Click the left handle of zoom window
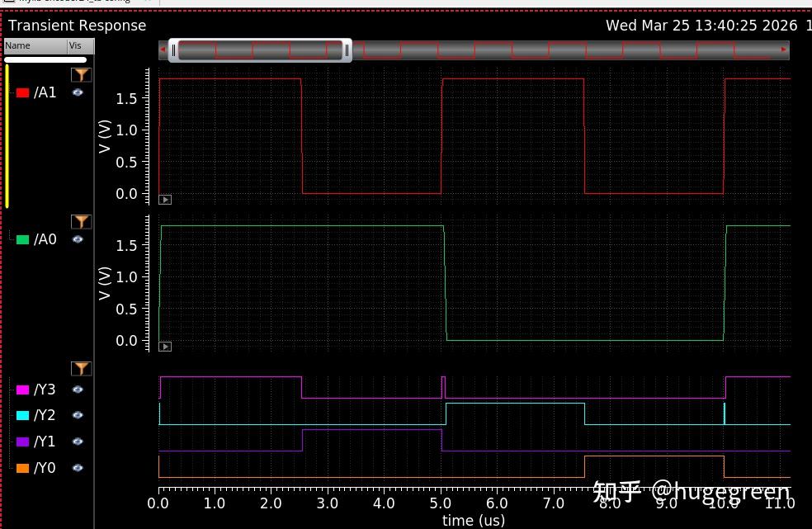812x529 pixels. coord(173,50)
